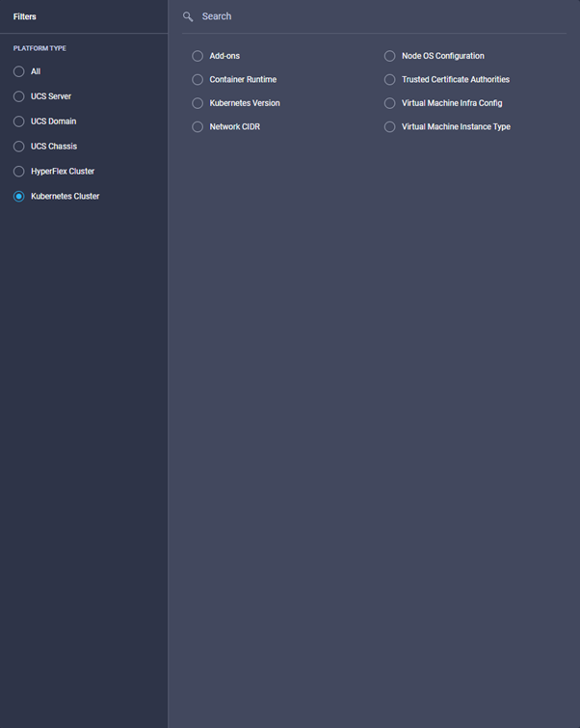Click into the Search input field
This screenshot has width=580, height=728.
click(x=376, y=16)
